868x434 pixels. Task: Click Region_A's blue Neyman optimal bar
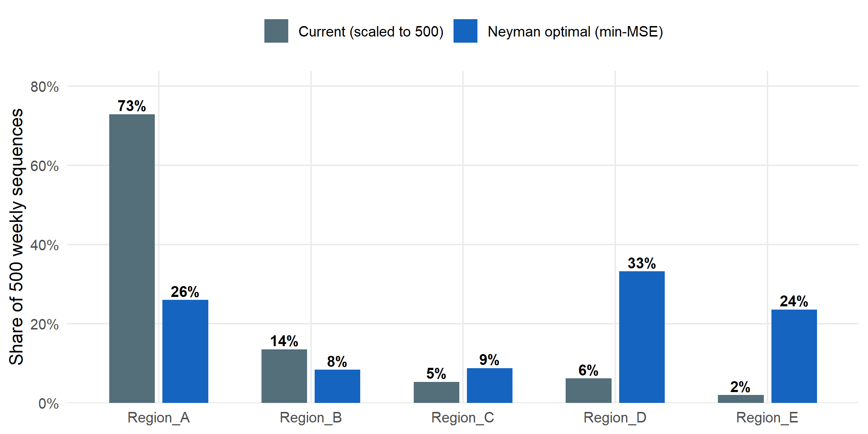[x=185, y=351]
